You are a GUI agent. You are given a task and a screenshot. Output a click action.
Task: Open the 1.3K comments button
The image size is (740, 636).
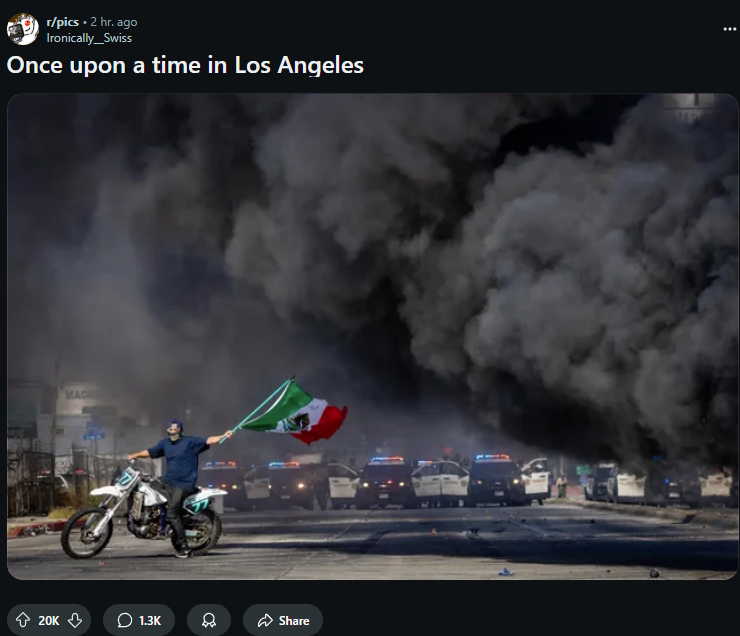139,620
